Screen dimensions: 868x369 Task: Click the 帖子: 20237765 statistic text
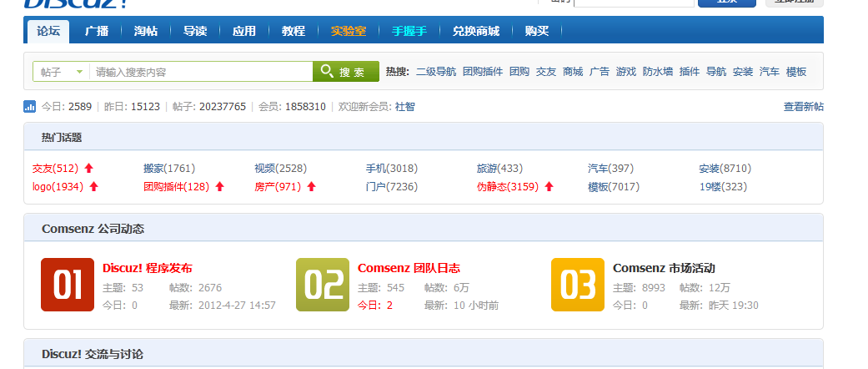tap(209, 106)
